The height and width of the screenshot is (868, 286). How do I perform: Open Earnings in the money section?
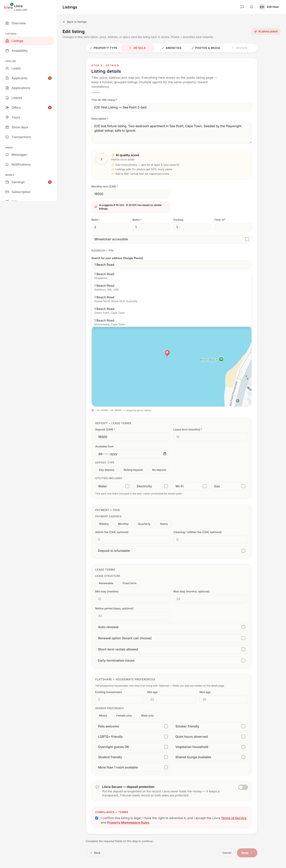click(28, 182)
